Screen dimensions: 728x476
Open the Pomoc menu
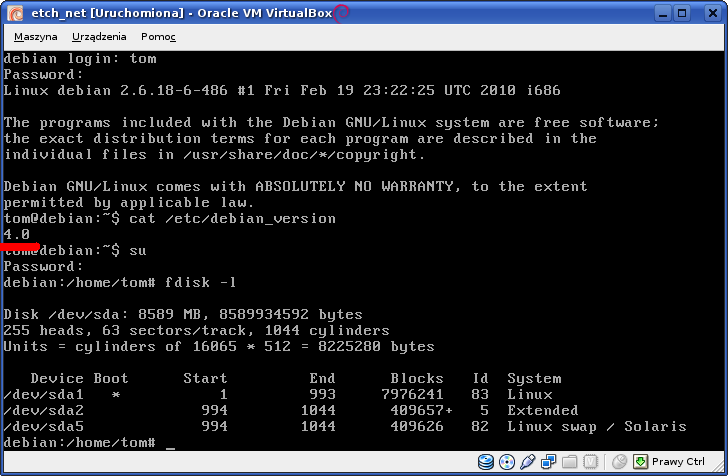click(158, 36)
